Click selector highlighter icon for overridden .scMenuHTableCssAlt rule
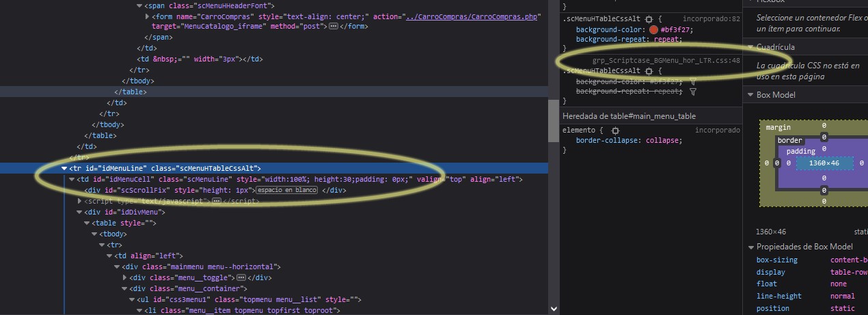The image size is (868, 315). (x=649, y=70)
